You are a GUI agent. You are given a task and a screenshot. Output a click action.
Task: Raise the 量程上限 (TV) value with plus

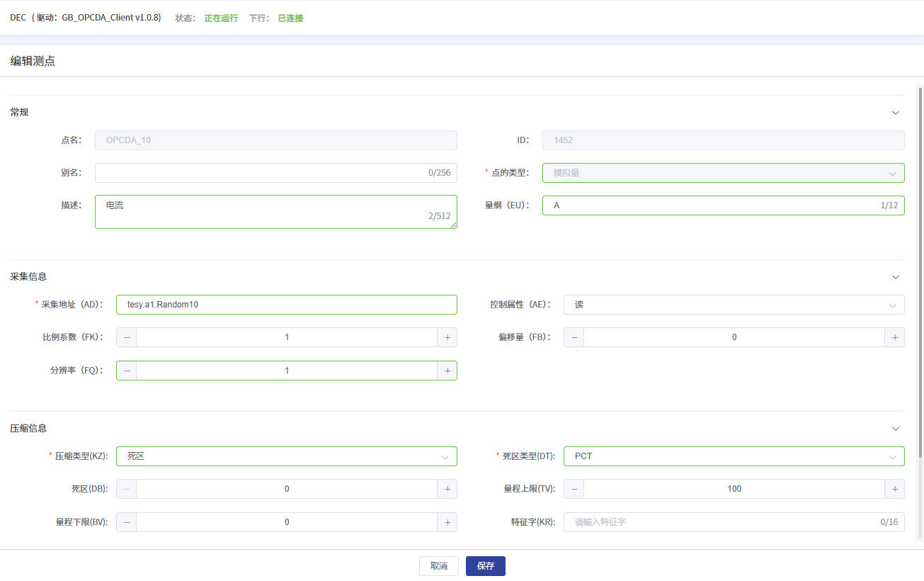click(x=894, y=489)
